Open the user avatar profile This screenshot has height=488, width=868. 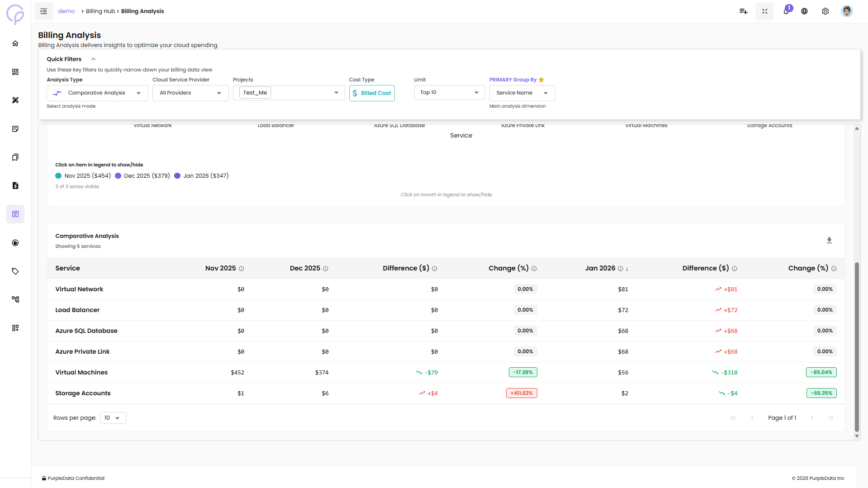(847, 11)
